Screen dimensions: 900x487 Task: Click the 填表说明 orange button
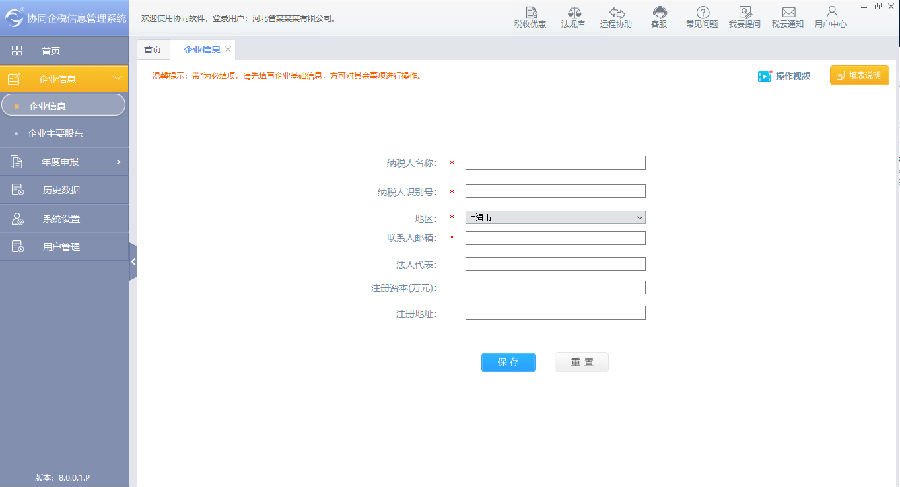point(859,75)
